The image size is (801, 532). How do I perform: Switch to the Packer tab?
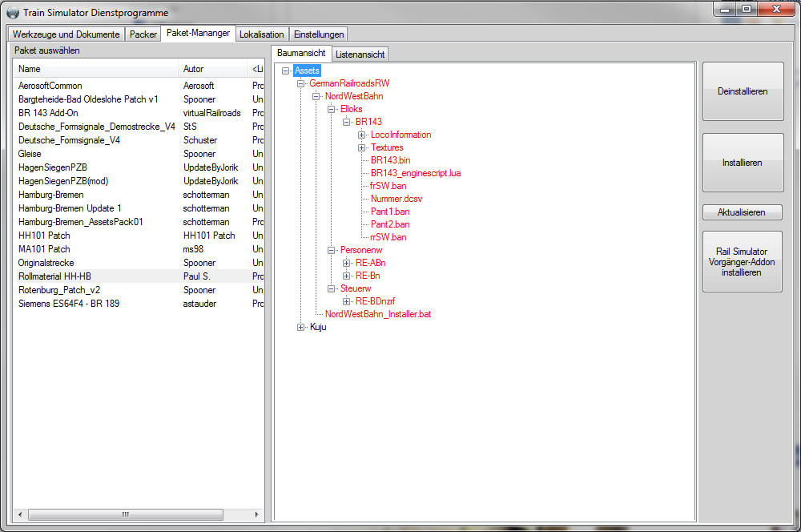tap(143, 34)
